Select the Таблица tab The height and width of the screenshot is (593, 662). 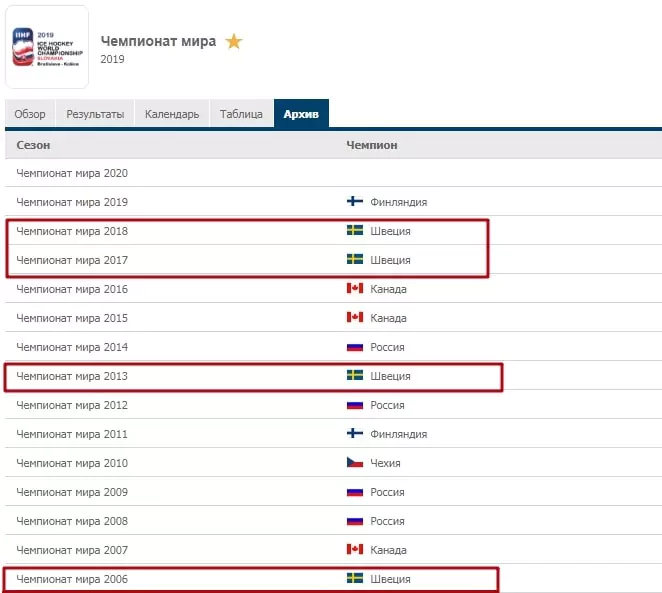(241, 114)
